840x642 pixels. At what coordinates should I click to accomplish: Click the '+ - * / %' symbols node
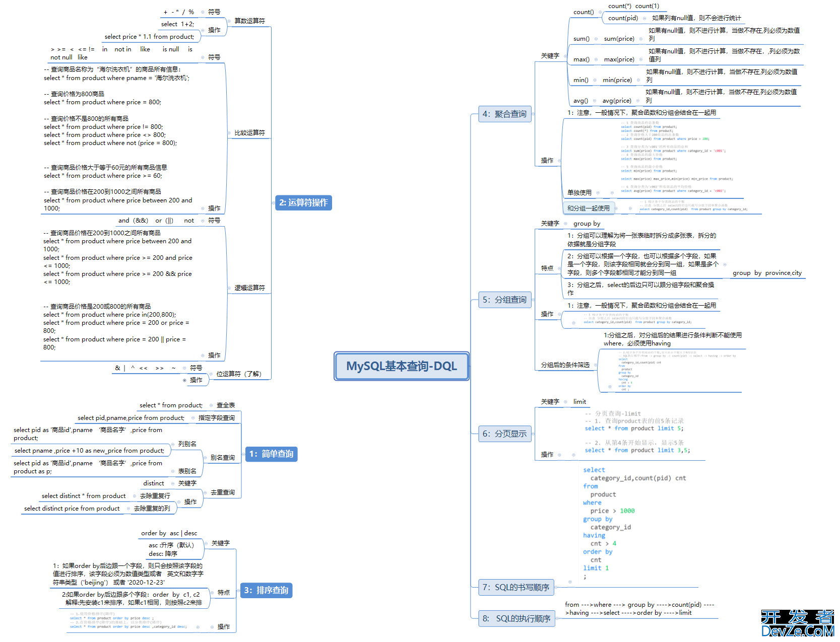[179, 12]
